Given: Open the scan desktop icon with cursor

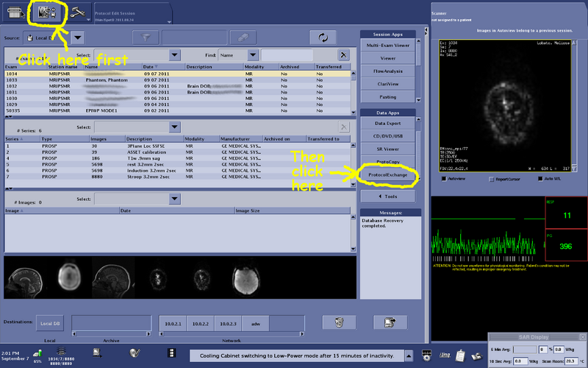Looking at the screenshot, I should point(15,13).
